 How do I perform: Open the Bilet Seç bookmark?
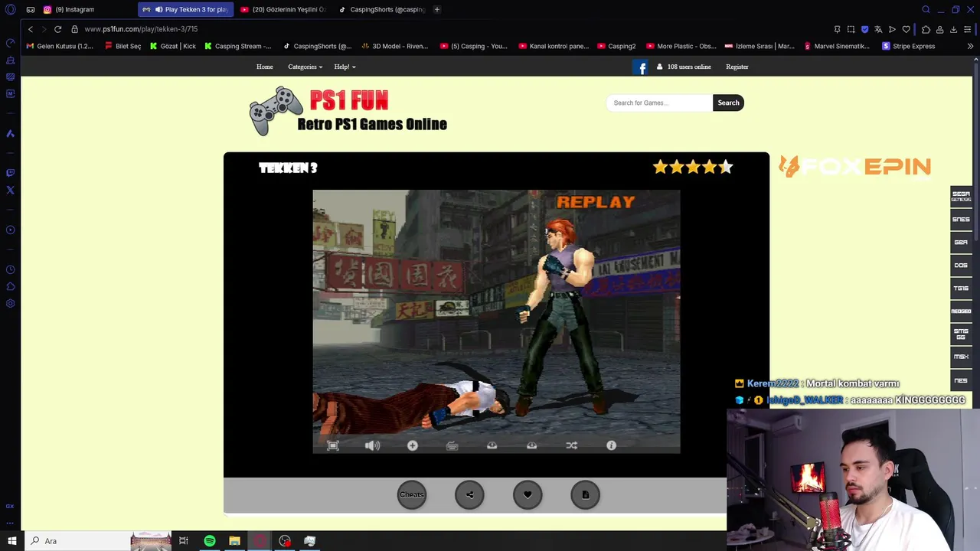click(122, 46)
